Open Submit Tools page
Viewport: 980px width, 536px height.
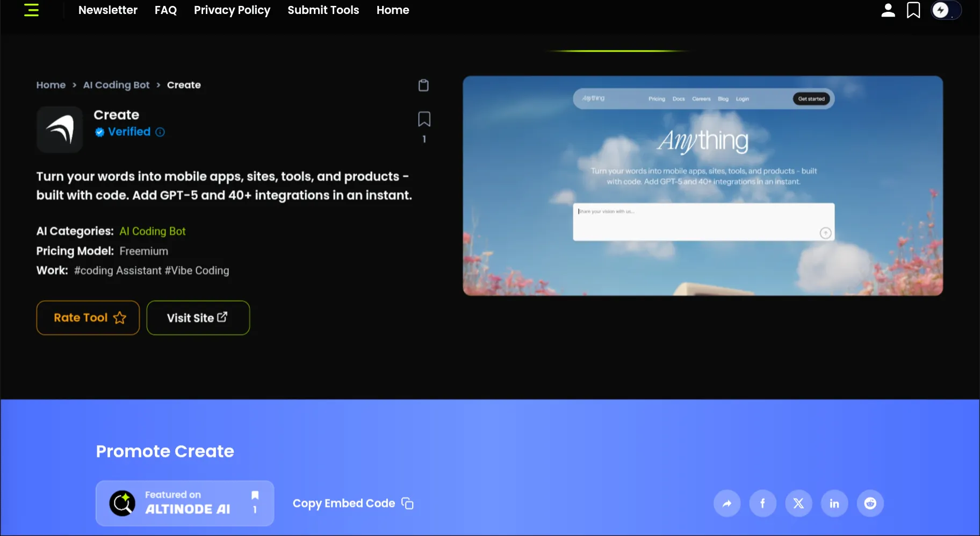click(323, 10)
